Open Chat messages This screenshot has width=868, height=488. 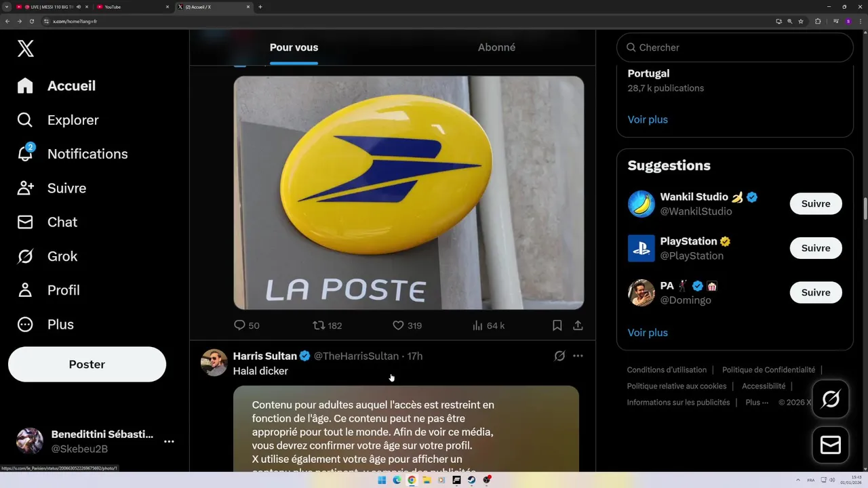(47, 222)
